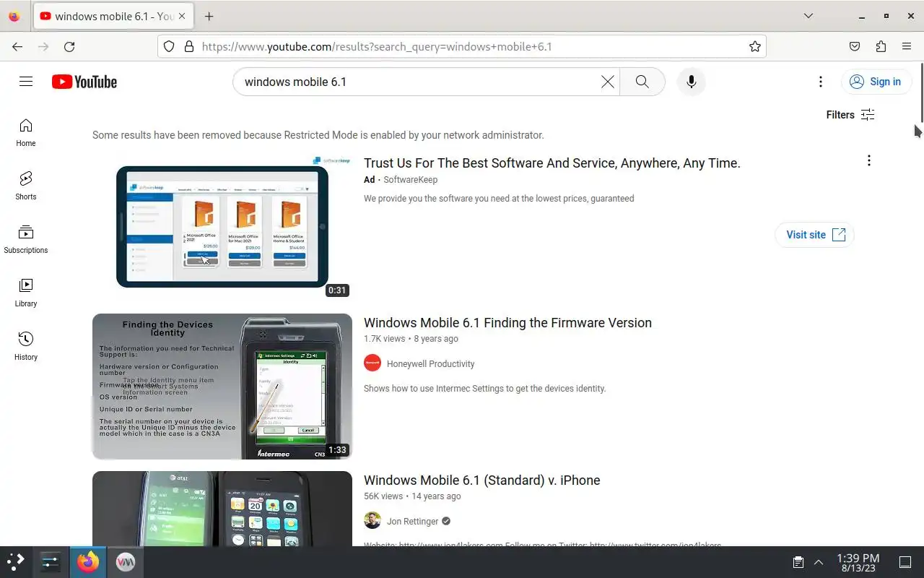Open the Standard v. iPhone video thumbnail

tap(222, 509)
